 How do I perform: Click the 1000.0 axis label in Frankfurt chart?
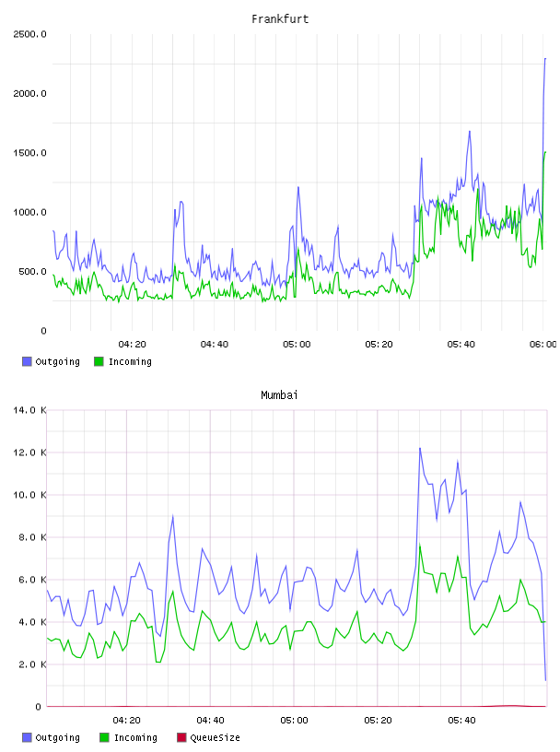(x=29, y=213)
